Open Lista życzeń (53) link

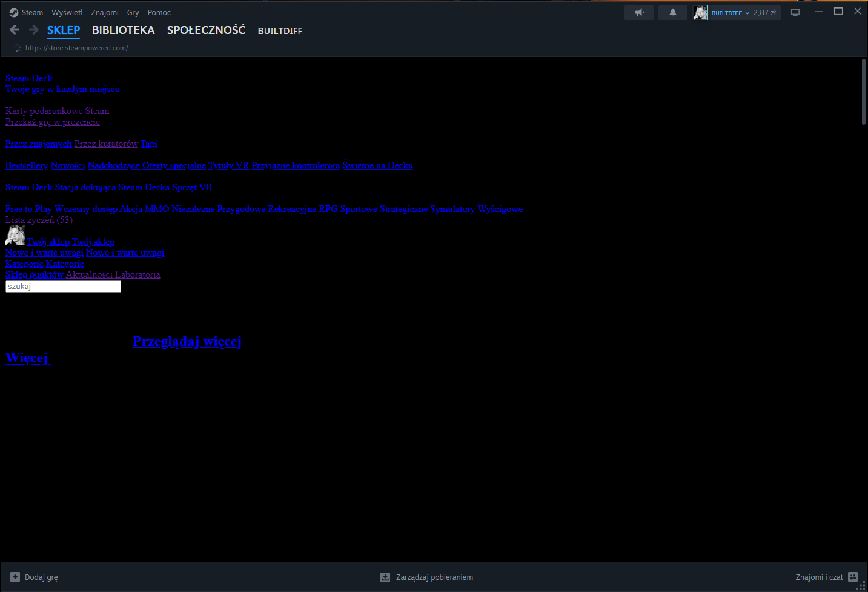click(x=39, y=220)
